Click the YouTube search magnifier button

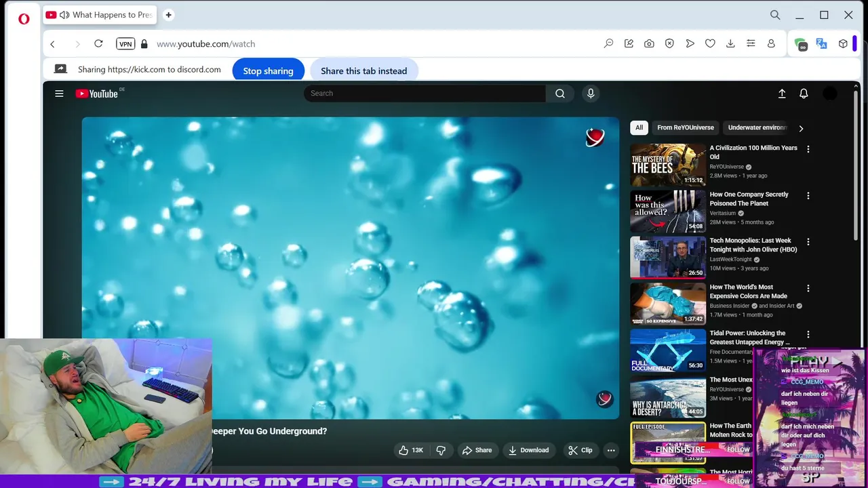click(560, 94)
